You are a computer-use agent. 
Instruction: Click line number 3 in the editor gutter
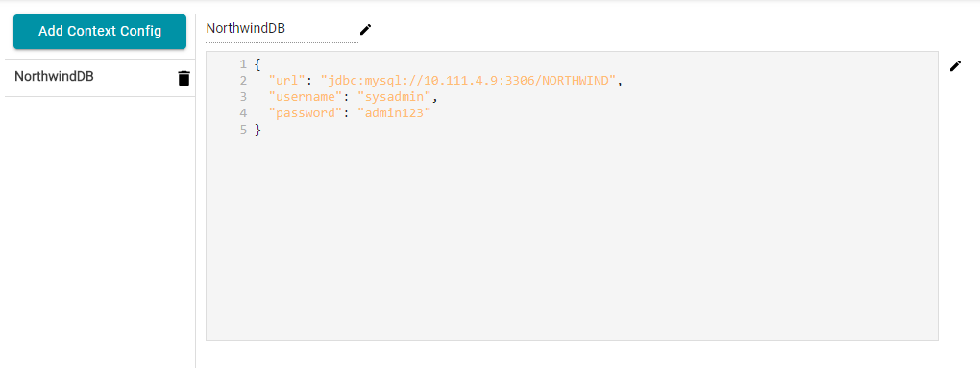point(243,97)
